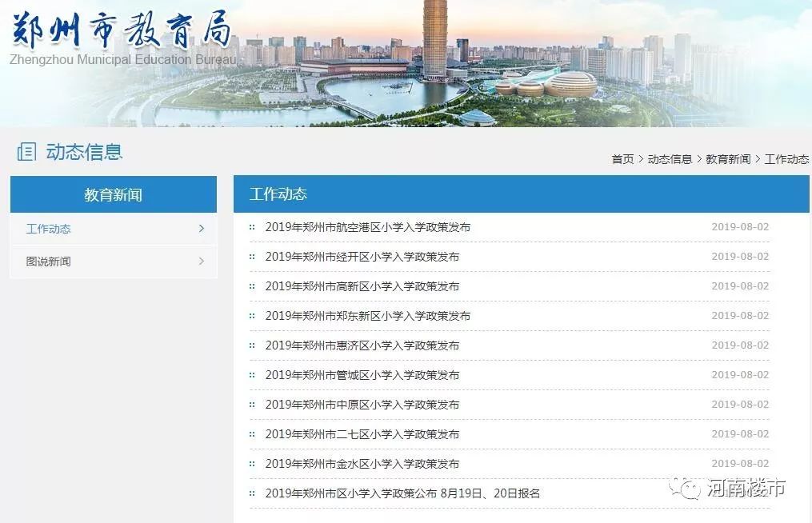Click the bullet icon beside 中原区 article
The image size is (812, 523).
252,405
